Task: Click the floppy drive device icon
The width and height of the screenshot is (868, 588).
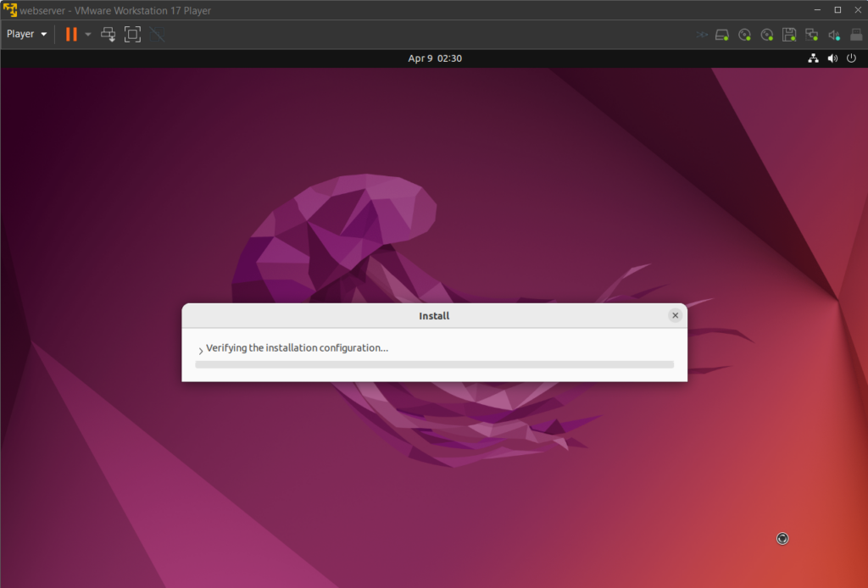Action: [x=789, y=35]
